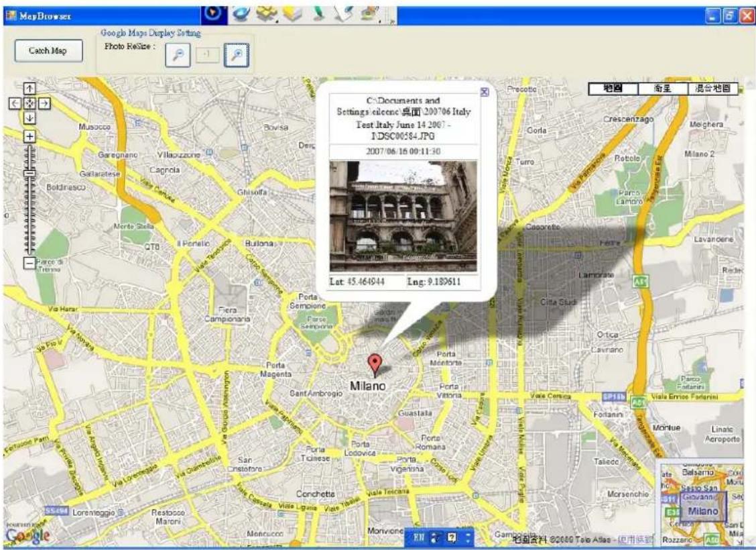
Task: Click the Porta Magenta map label
Action: click(275, 370)
